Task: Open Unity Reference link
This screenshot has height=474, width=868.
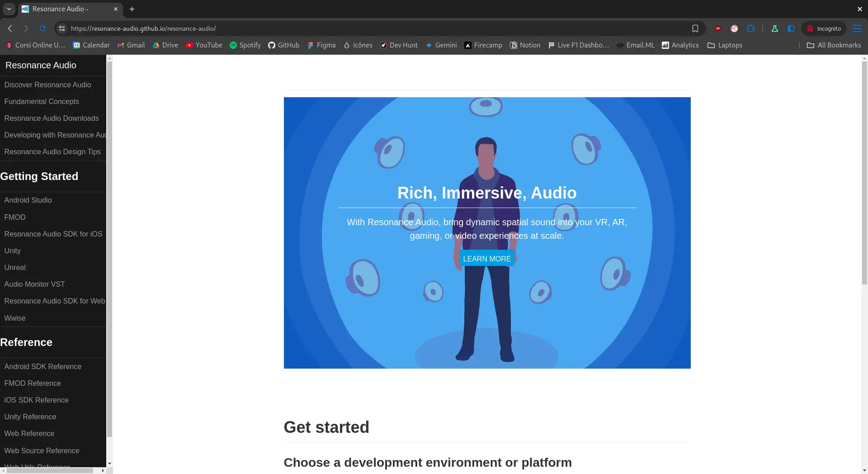Action: [x=30, y=417]
